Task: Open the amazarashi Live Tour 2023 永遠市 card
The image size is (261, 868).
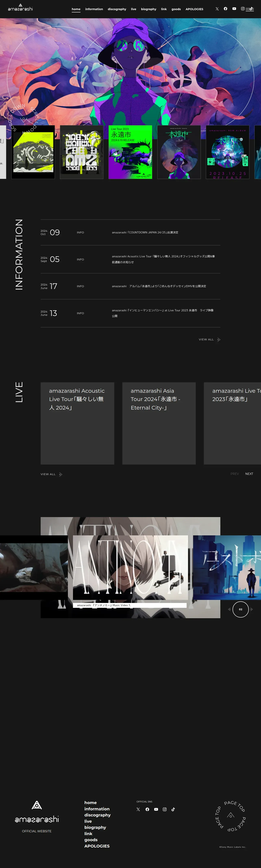Action: 232,423
